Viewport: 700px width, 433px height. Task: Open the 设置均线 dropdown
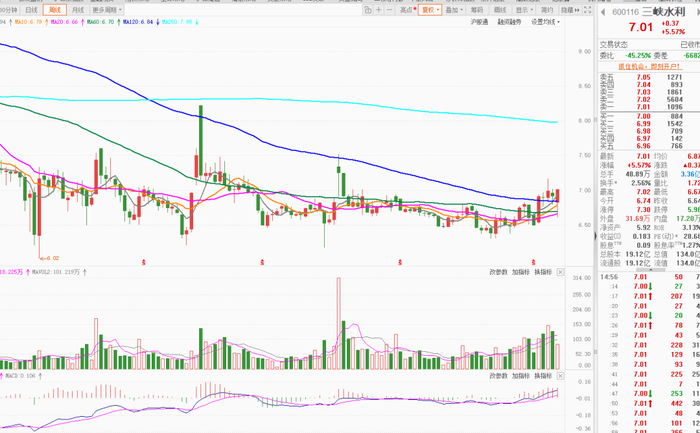(x=545, y=22)
